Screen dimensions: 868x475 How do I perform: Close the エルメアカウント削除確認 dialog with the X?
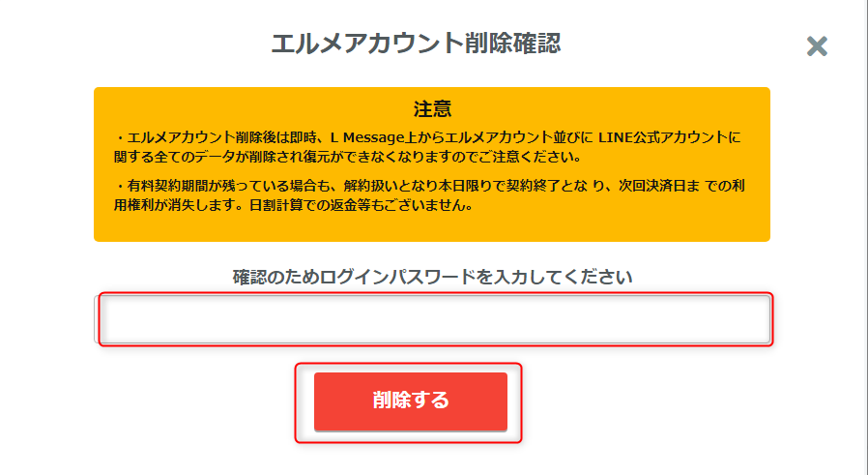point(817,46)
